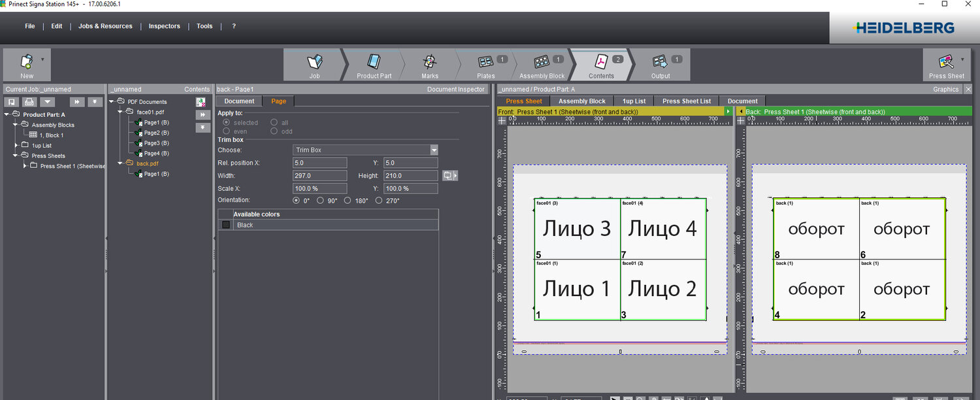Switch to Assembly Block tab in Graphics
This screenshot has width=980, height=400.
click(x=582, y=101)
